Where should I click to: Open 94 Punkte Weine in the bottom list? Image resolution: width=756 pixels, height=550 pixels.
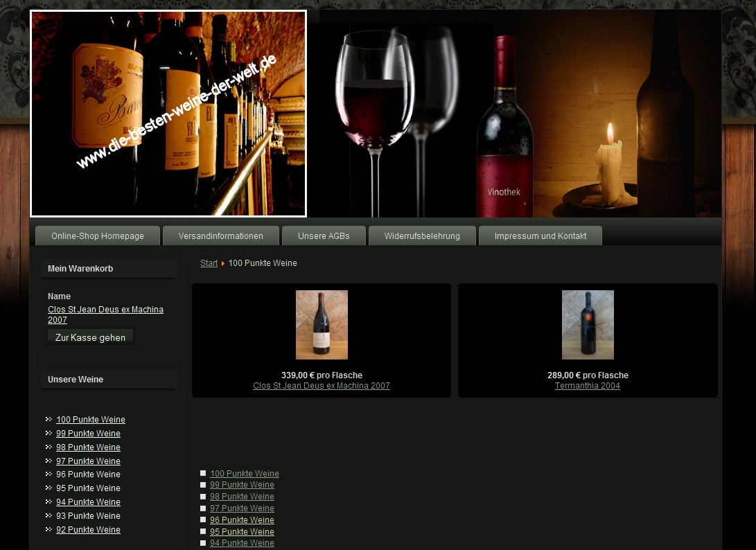(242, 543)
